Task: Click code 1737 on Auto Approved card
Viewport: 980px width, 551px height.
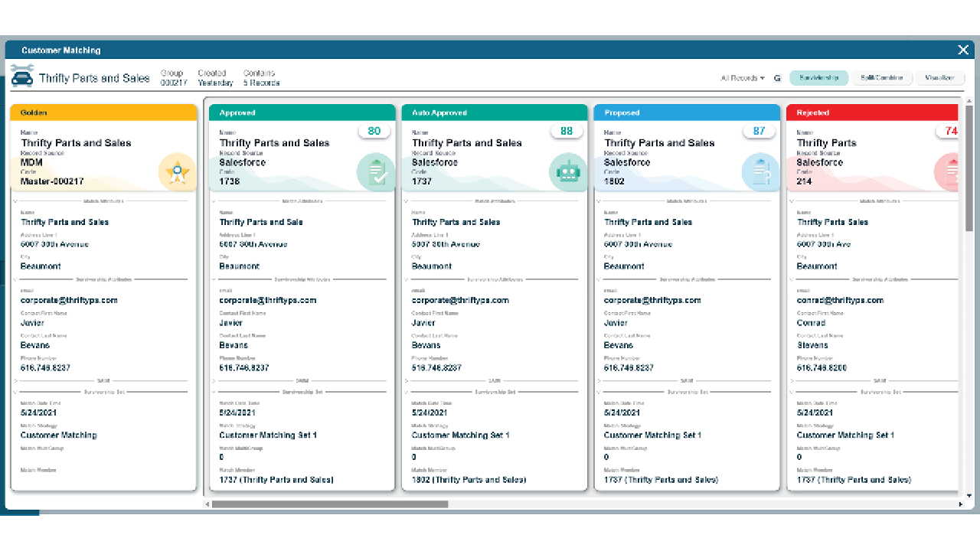Action: point(422,181)
